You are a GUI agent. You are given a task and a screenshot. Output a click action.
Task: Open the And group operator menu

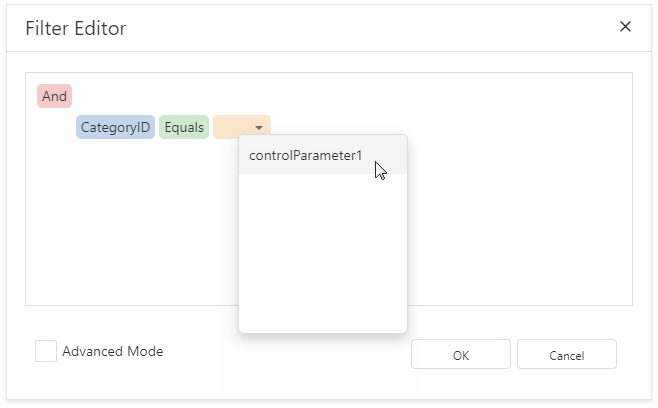coord(54,96)
